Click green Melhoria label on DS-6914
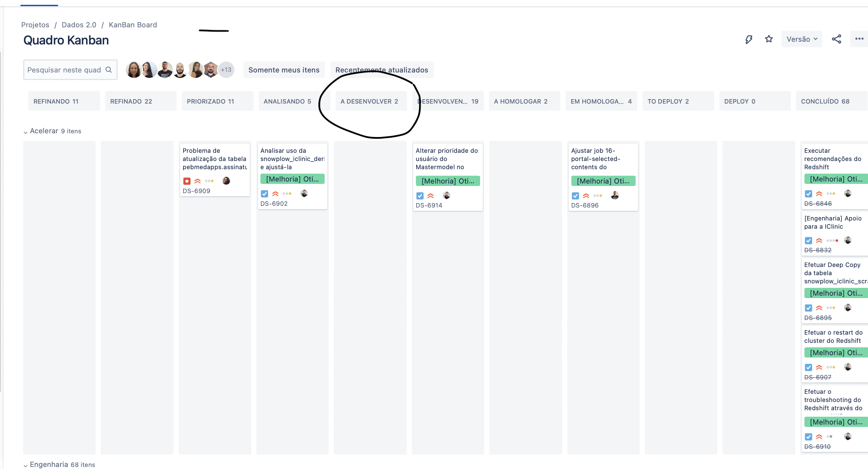 [448, 181]
